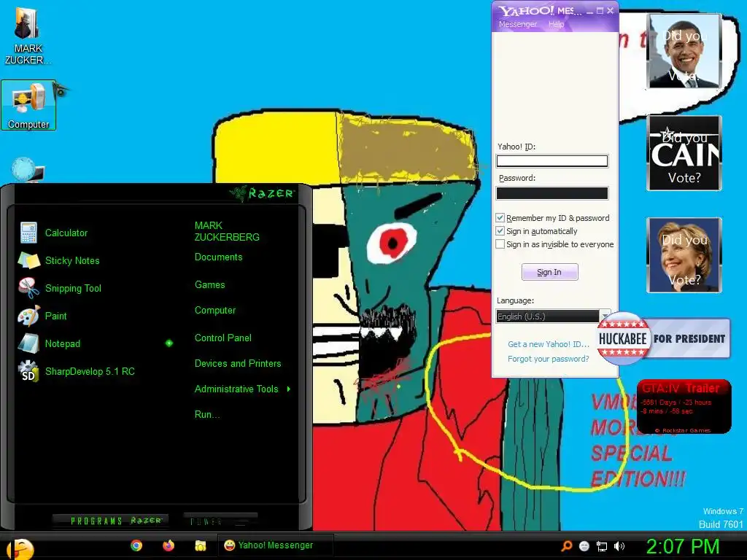Viewport: 747px width, 560px height.
Task: Focus the Password input field
Action: tap(552, 192)
